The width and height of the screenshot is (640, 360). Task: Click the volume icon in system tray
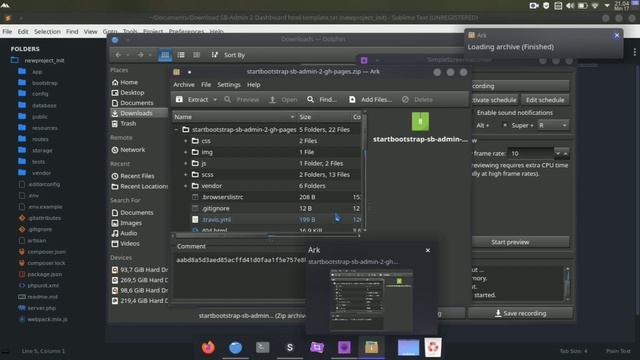[570, 6]
